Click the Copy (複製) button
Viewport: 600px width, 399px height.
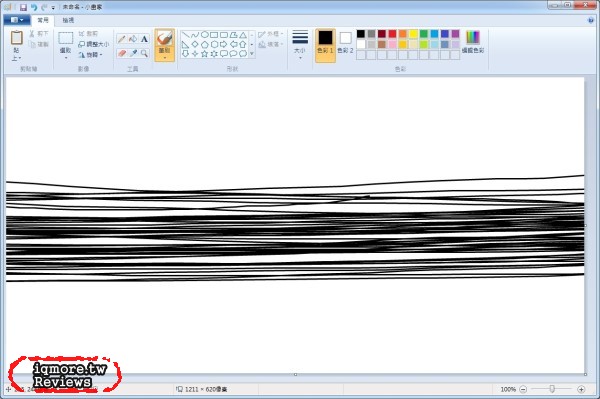point(39,44)
